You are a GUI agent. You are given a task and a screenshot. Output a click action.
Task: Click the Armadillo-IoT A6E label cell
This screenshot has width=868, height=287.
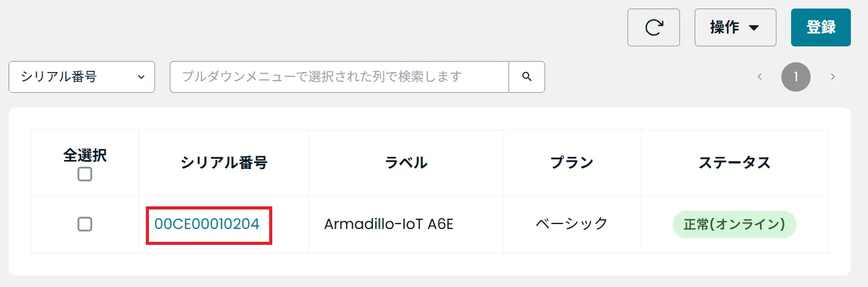point(389,224)
